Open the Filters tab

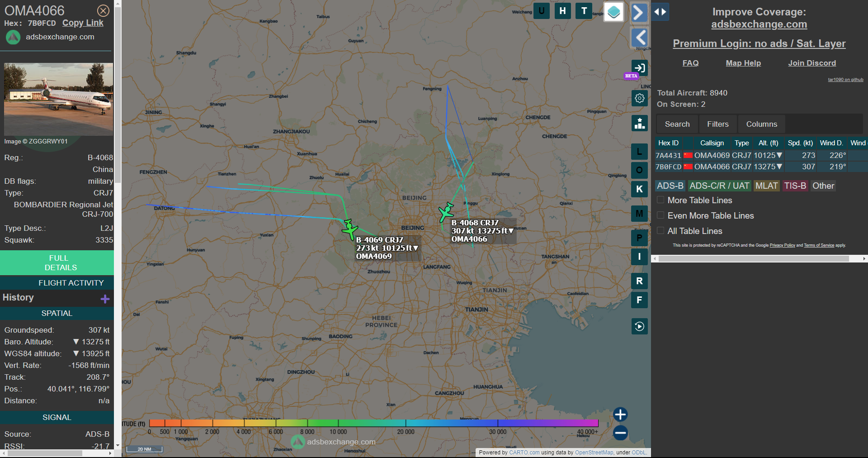(x=718, y=124)
